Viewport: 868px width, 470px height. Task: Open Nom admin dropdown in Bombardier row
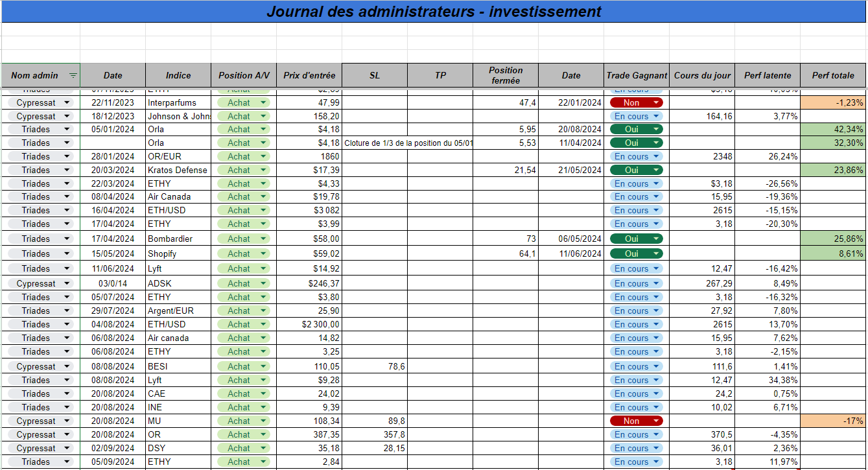(x=67, y=239)
